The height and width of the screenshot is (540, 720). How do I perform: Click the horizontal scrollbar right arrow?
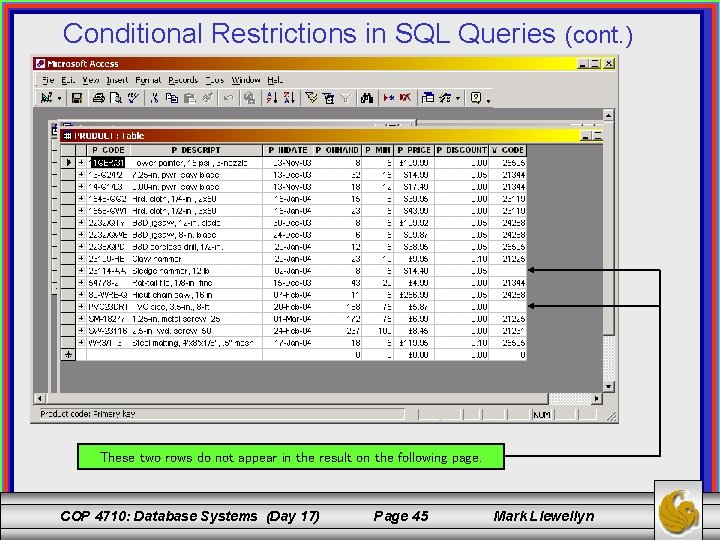pyautogui.click(x=596, y=399)
